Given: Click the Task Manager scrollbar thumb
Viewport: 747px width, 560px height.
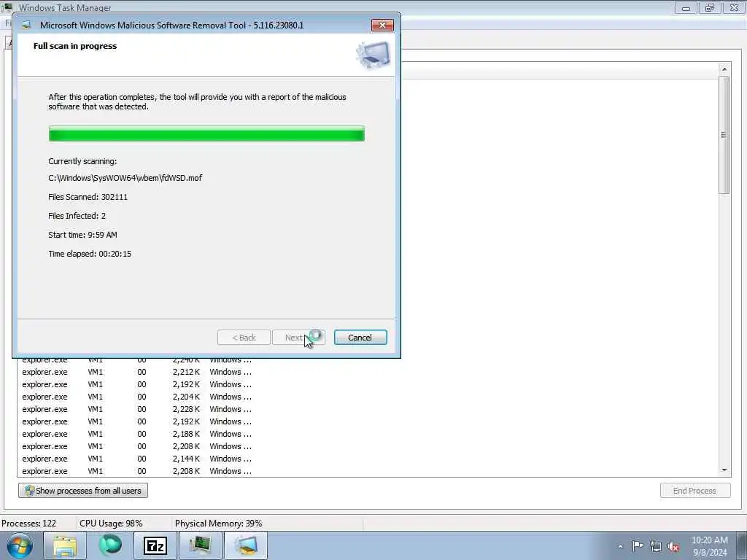Looking at the screenshot, I should (724, 135).
